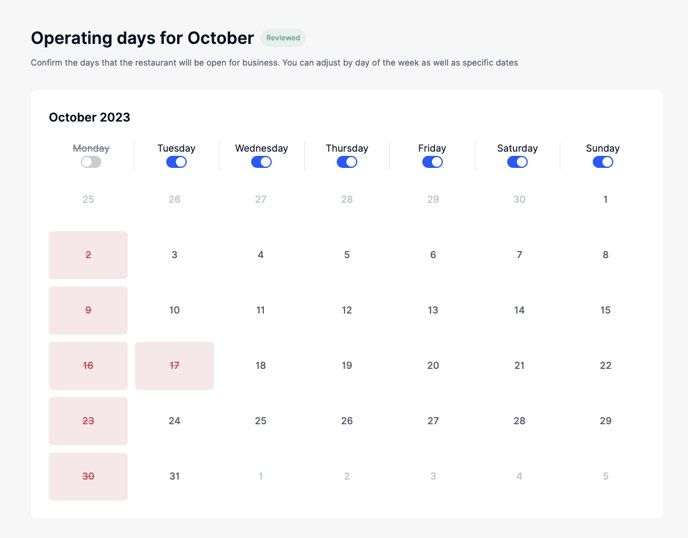Turn off the Wednesday toggle
Screen dimensions: 688x538
point(261,162)
